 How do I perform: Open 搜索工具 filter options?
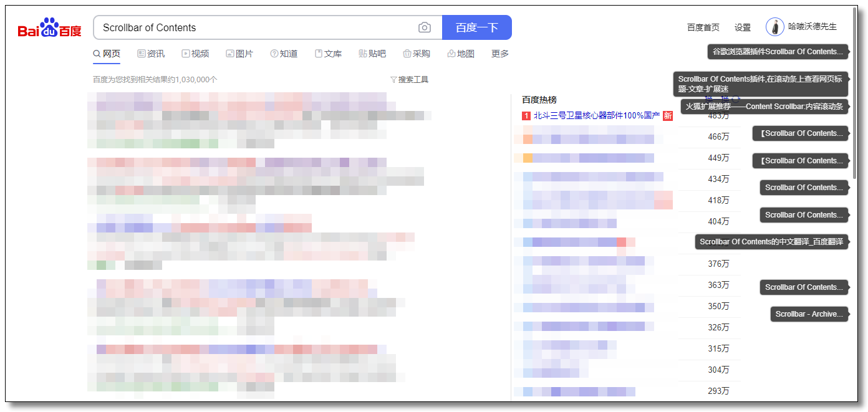click(409, 80)
